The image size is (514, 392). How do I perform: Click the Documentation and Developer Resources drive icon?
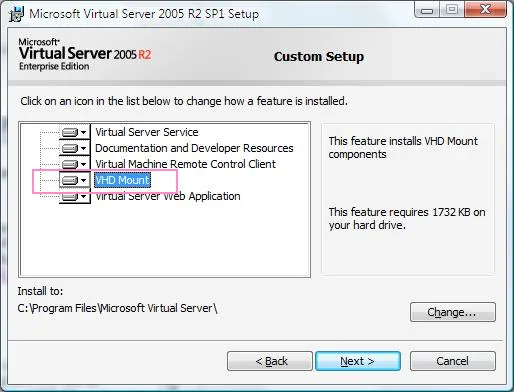[70, 148]
